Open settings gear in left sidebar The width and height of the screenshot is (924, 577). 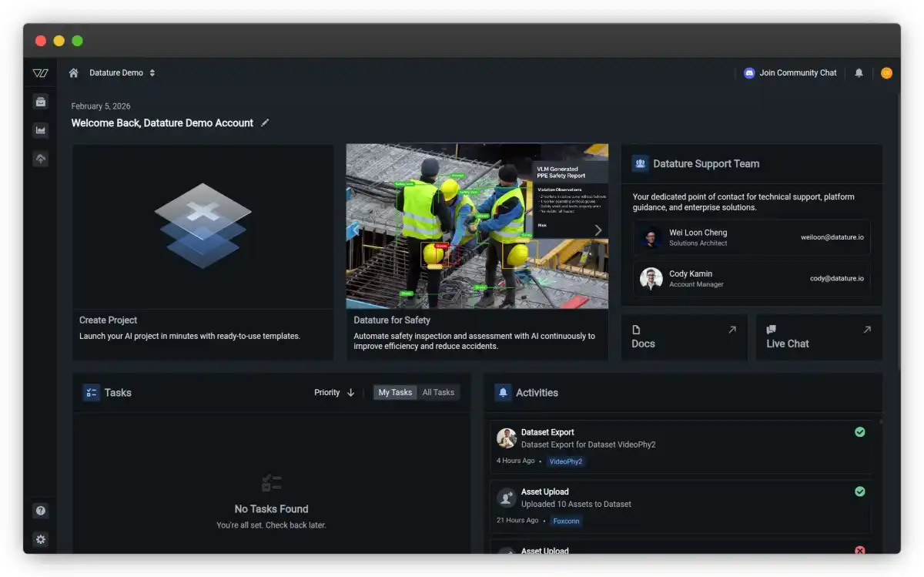(41, 539)
